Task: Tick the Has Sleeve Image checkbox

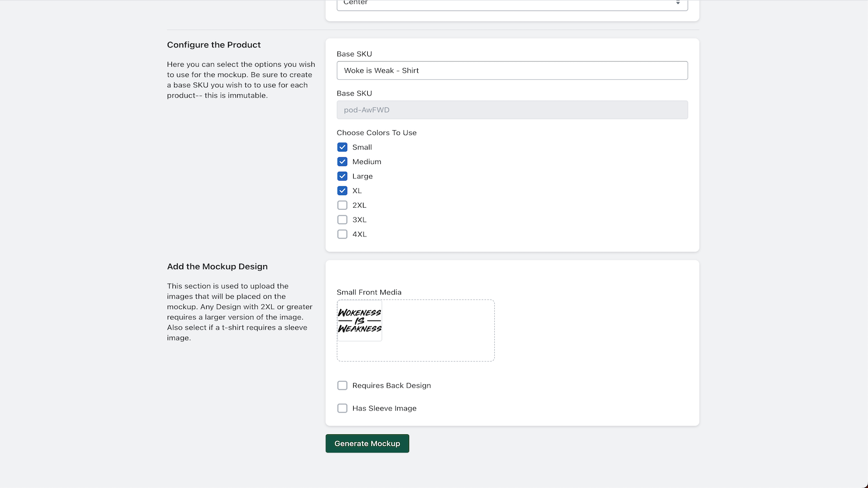Action: point(342,408)
